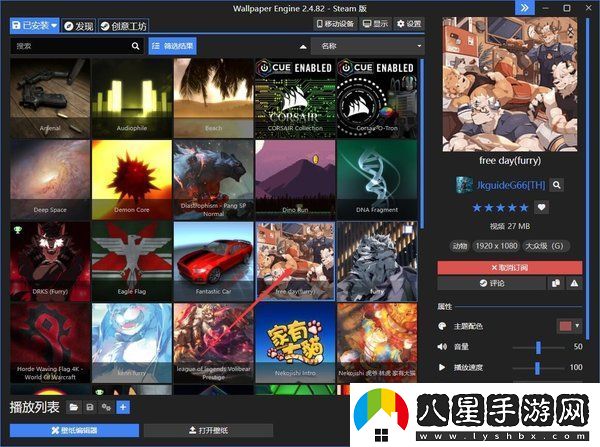Select the CORSAIR Collection wallpaper
The width and height of the screenshot is (600, 447).
295,98
